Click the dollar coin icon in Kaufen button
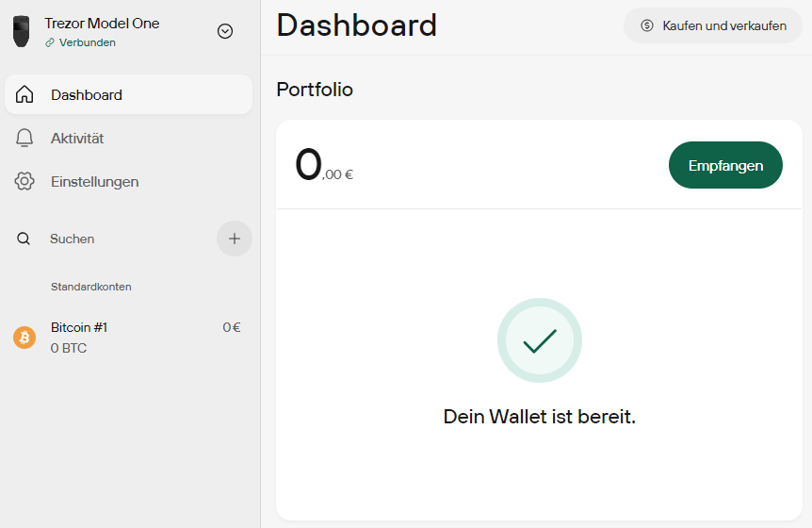This screenshot has width=812, height=528. click(647, 25)
